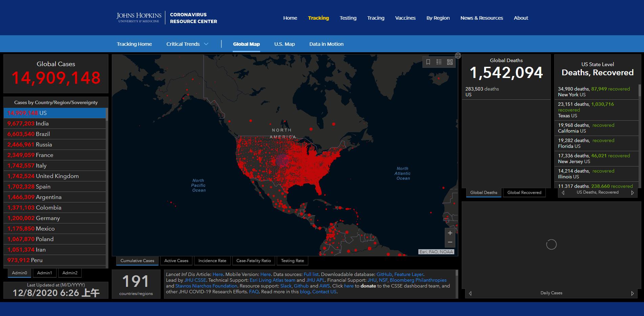Select Germany in the country list
644x316 pixels.
[x=55, y=218]
